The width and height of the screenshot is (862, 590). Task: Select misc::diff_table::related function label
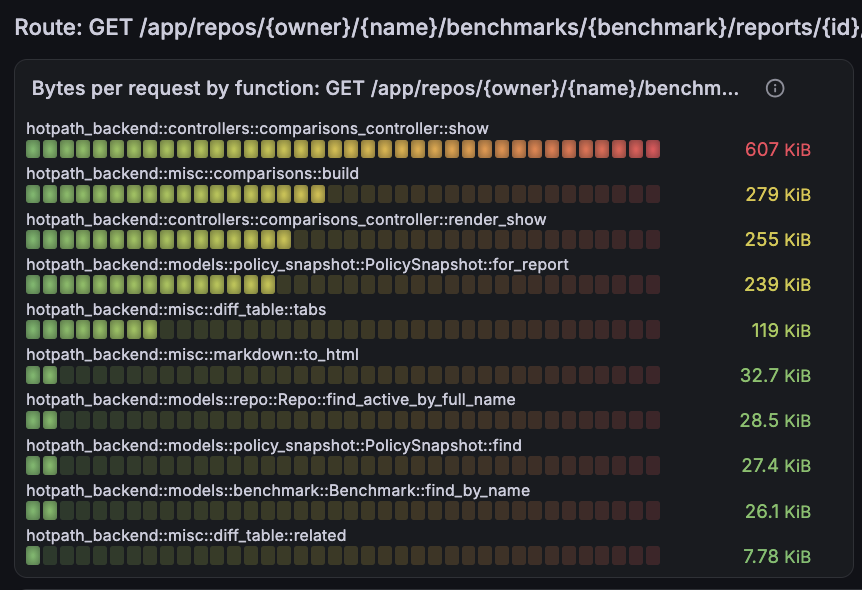pyautogui.click(x=186, y=536)
